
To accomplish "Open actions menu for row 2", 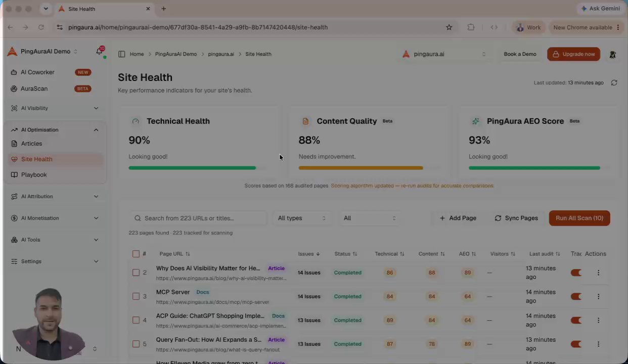I will click(598, 272).
